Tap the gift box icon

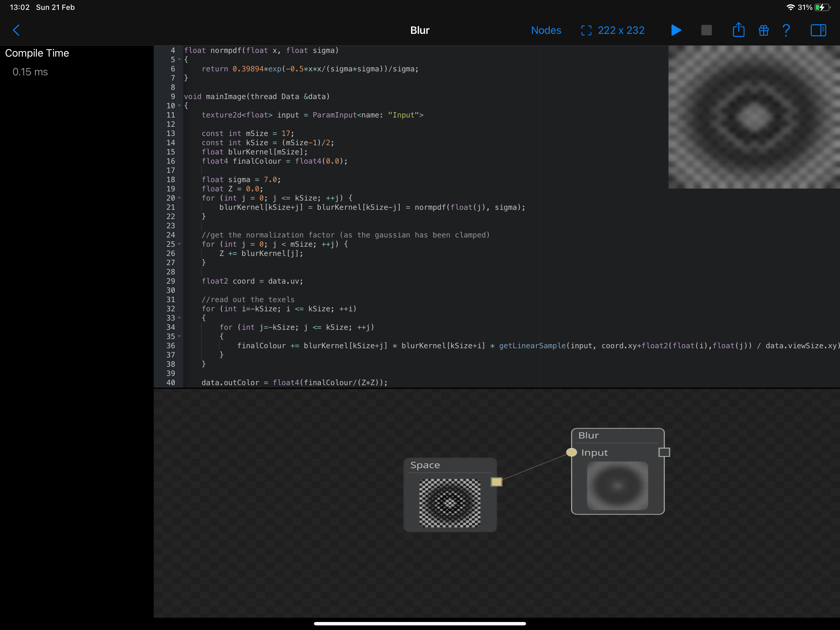(763, 30)
